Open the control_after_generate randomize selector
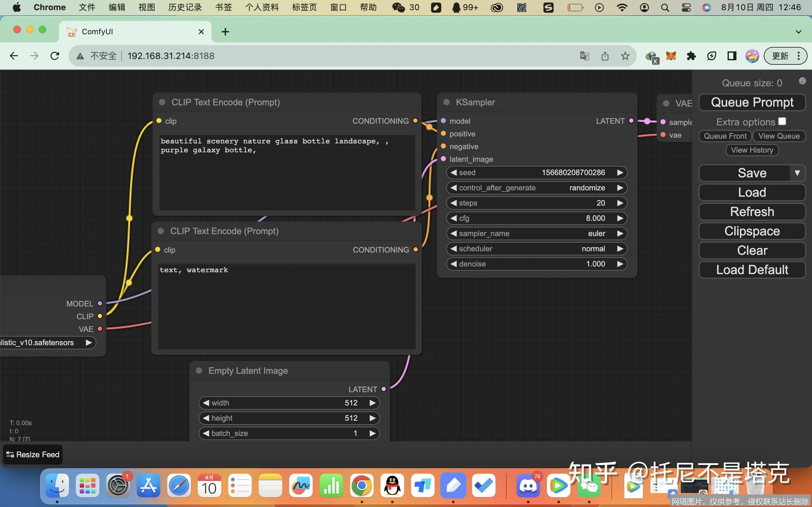Screen dimensions: 812x507 537,188
